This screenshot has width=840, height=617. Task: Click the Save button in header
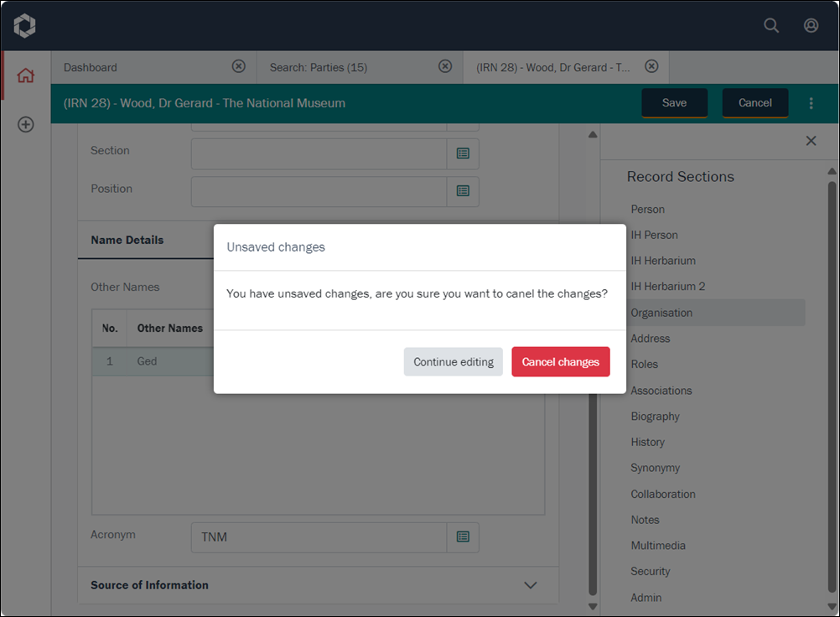coord(674,103)
